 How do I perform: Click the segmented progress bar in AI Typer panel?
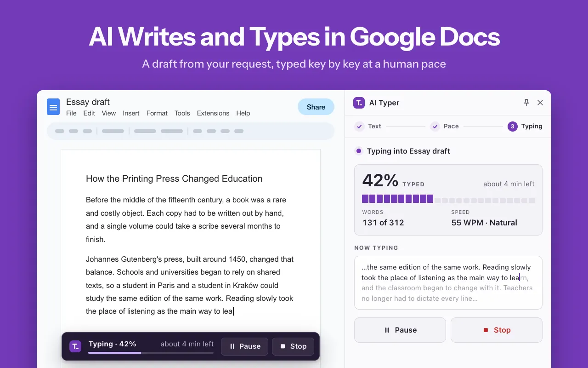448,199
